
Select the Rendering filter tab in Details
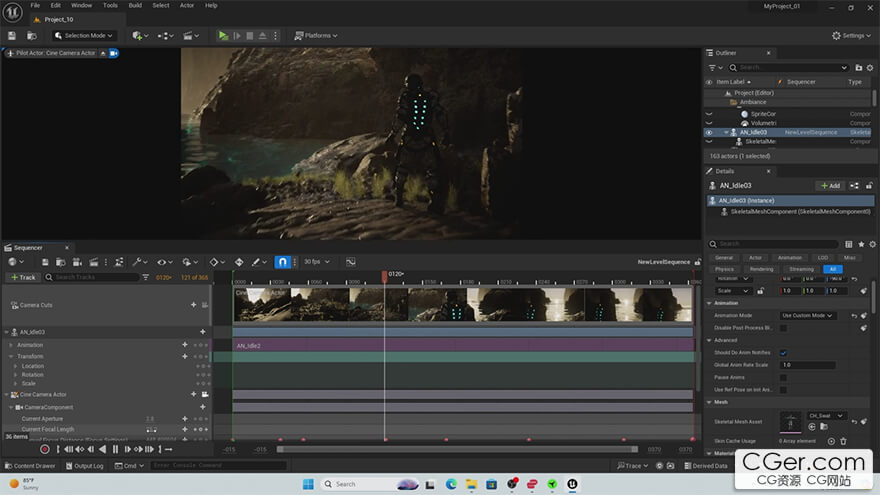tap(761, 269)
